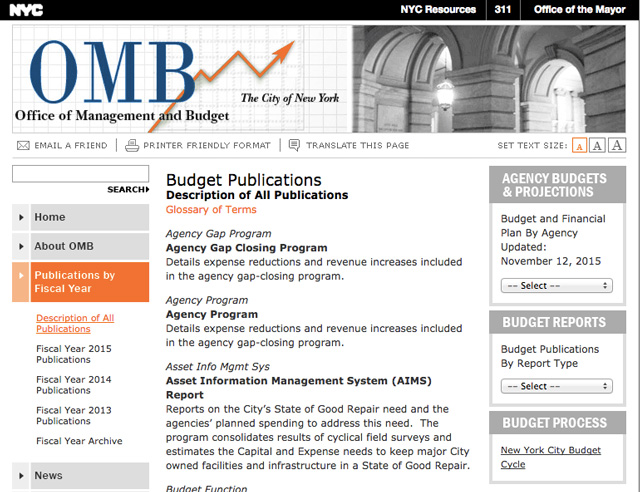Open the New York City Budget Cycle link
The width and height of the screenshot is (640, 492).
550,457
